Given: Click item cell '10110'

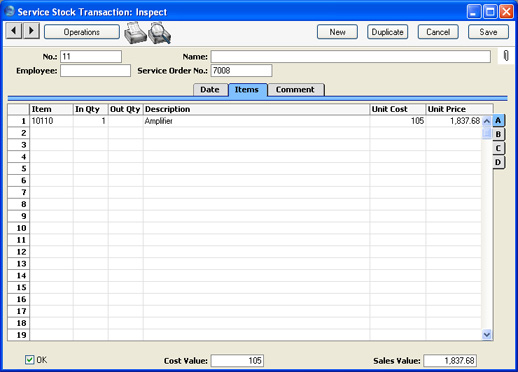Looking at the screenshot, I should (51, 121).
